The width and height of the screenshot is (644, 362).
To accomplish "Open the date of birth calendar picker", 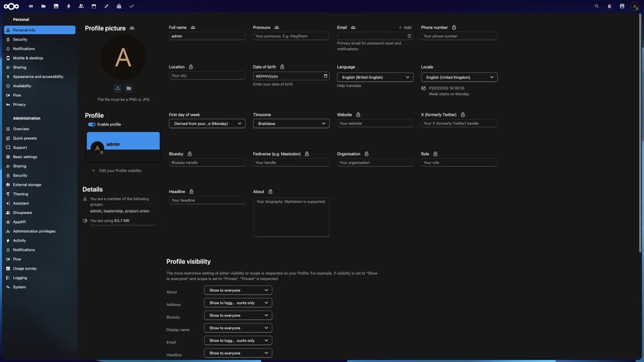I will pos(325,76).
